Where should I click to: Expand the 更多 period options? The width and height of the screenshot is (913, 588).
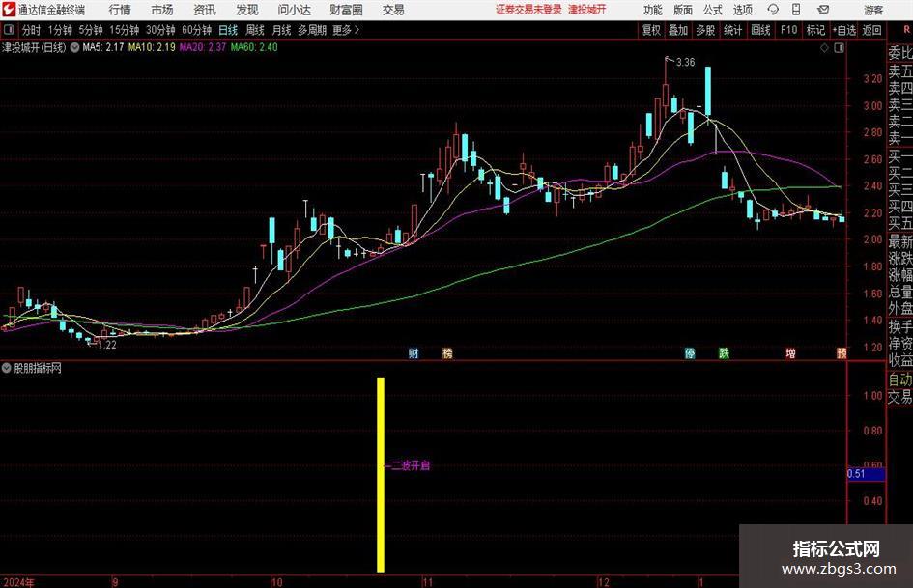(346, 30)
